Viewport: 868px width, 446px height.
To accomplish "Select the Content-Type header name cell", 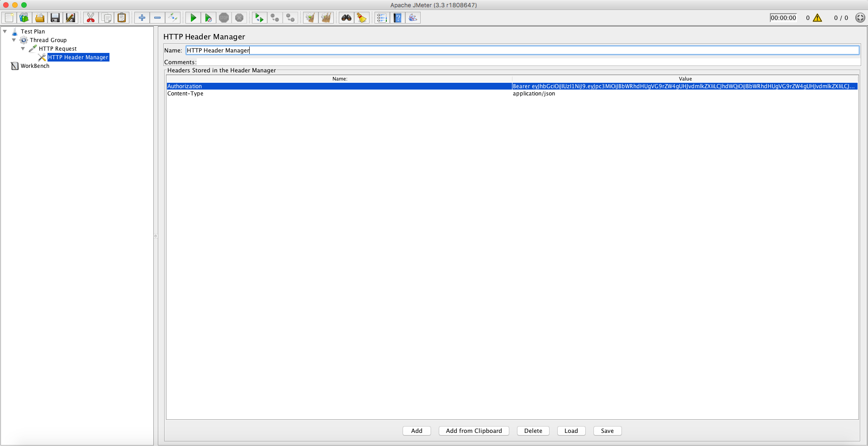I will tap(339, 94).
